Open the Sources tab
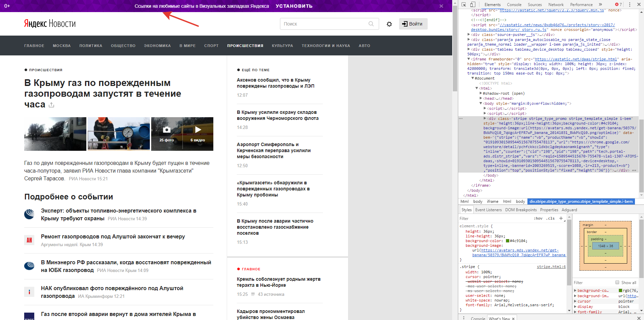This screenshot has height=320, width=644. pos(535,4)
